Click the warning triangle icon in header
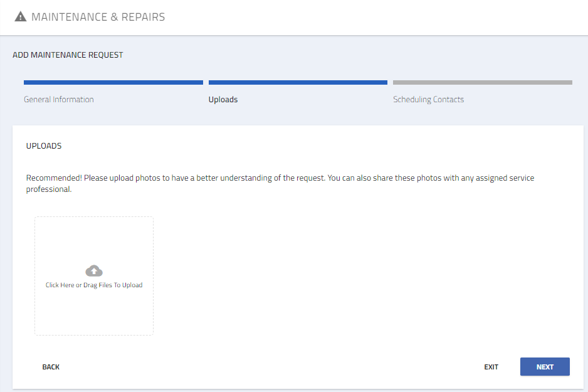 pos(20,17)
